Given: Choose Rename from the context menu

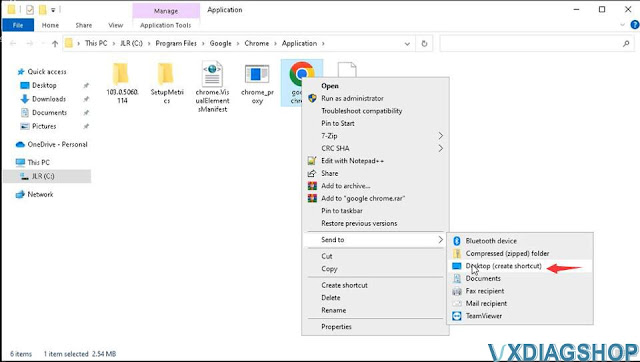Looking at the screenshot, I should click(x=333, y=310).
